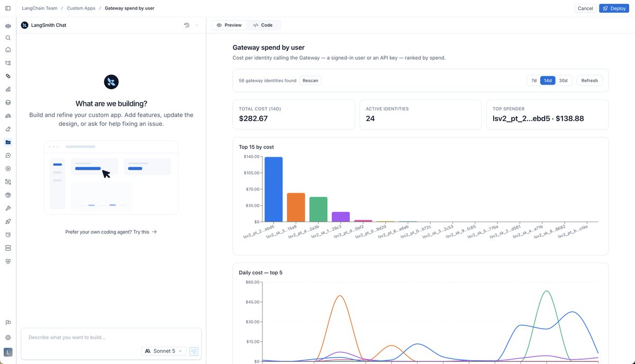
Task: Open settings gear at sidebar bottom
Action: (x=8, y=338)
